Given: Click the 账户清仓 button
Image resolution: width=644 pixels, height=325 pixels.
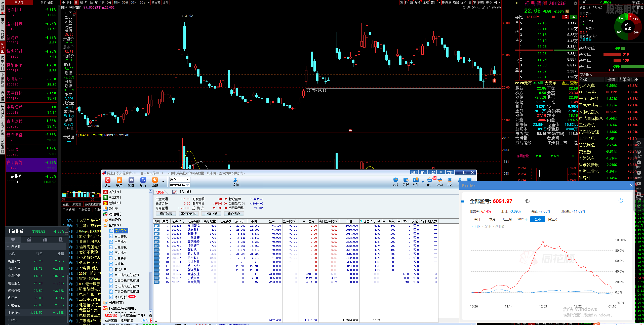Looking at the screenshot, I should tap(234, 214).
